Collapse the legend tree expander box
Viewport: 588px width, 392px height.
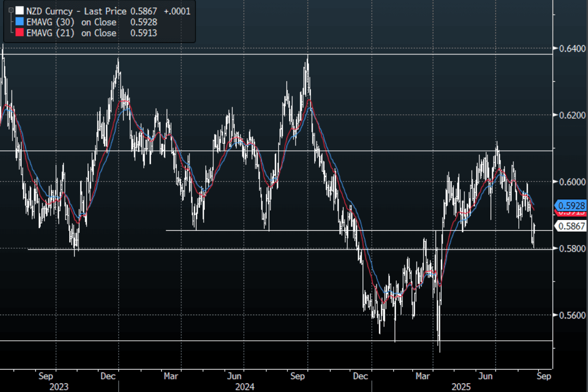tap(11, 11)
